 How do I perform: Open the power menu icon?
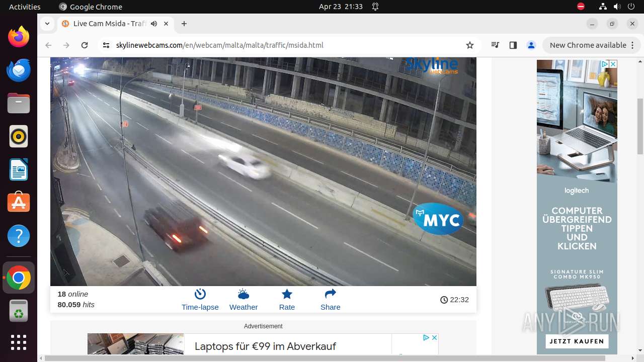(x=631, y=7)
